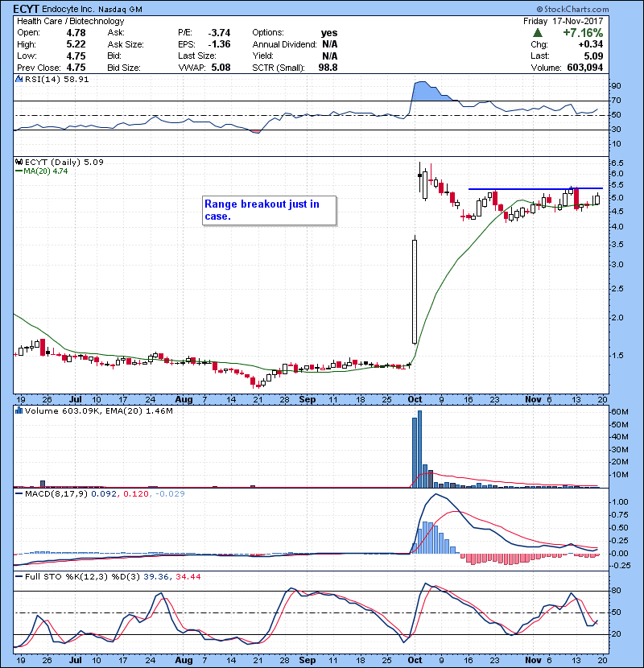Click the dash marker before MACD(8,17,9)

click(x=19, y=494)
